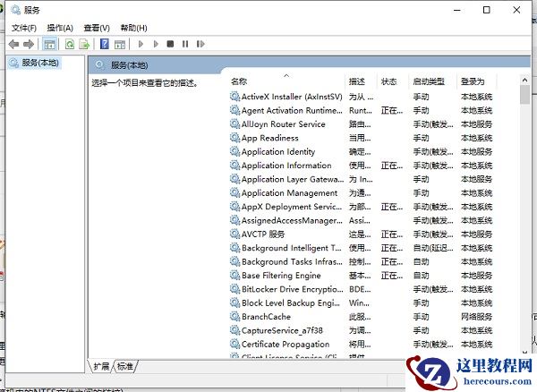This screenshot has height=392, width=537.
Task: Click 网络服务 login value for BranchCache
Action: click(476, 317)
